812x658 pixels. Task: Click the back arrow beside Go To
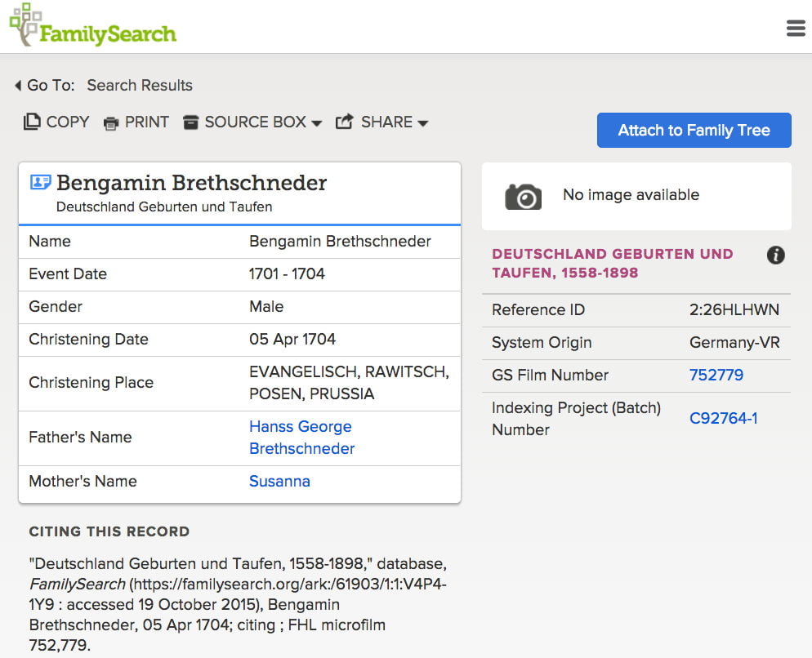(x=17, y=85)
